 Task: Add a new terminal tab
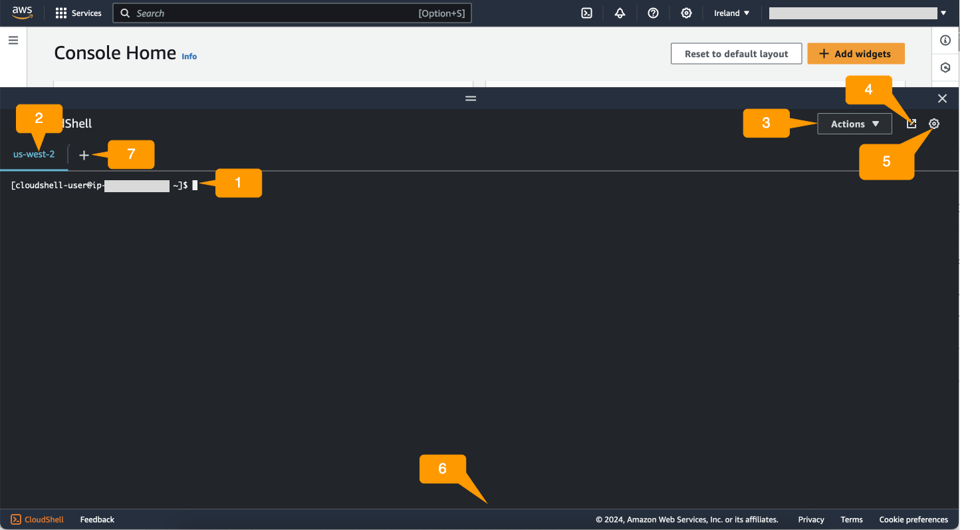pos(84,155)
